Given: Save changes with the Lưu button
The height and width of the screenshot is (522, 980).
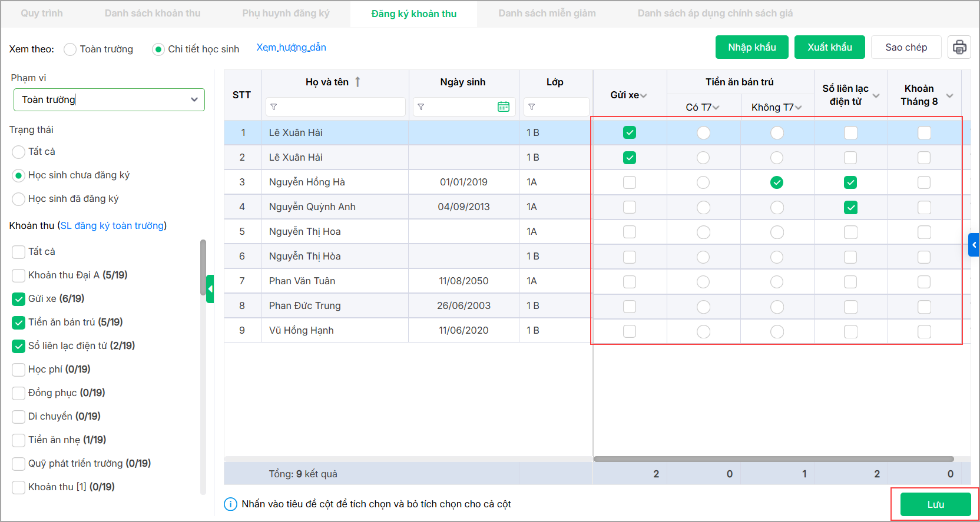Looking at the screenshot, I should point(936,504).
